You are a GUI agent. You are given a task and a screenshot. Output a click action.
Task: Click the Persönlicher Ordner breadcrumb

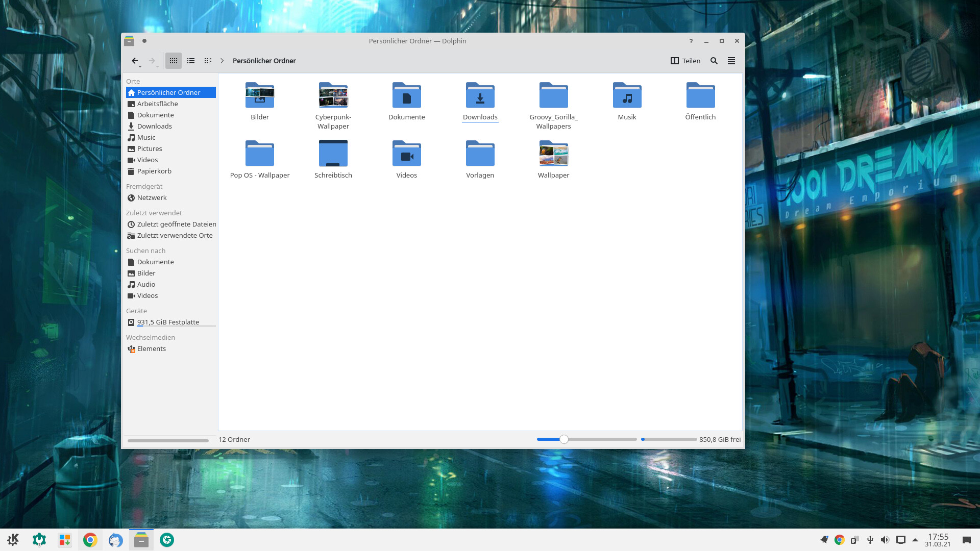(x=264, y=61)
